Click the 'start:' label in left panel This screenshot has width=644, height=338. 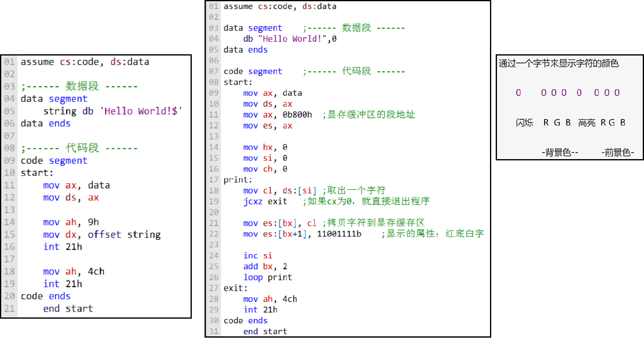pos(37,173)
